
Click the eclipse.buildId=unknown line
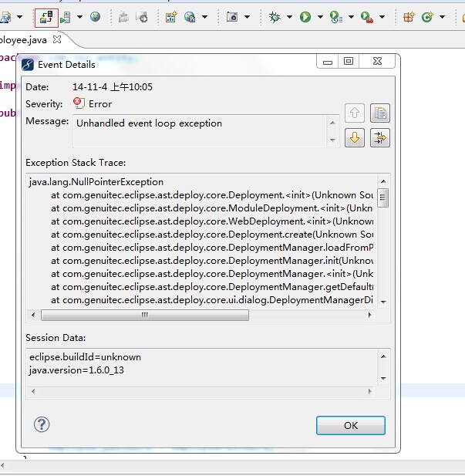[86, 357]
